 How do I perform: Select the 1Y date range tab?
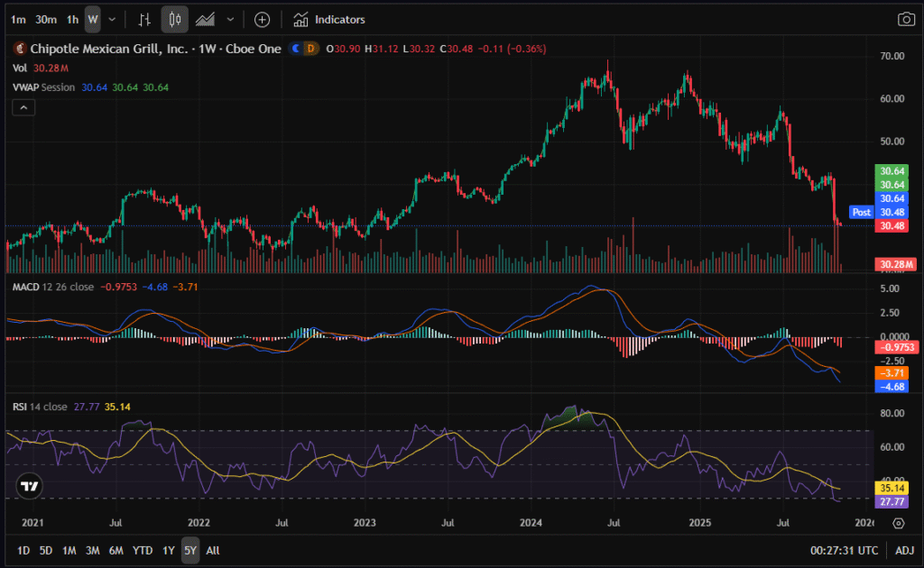169,550
